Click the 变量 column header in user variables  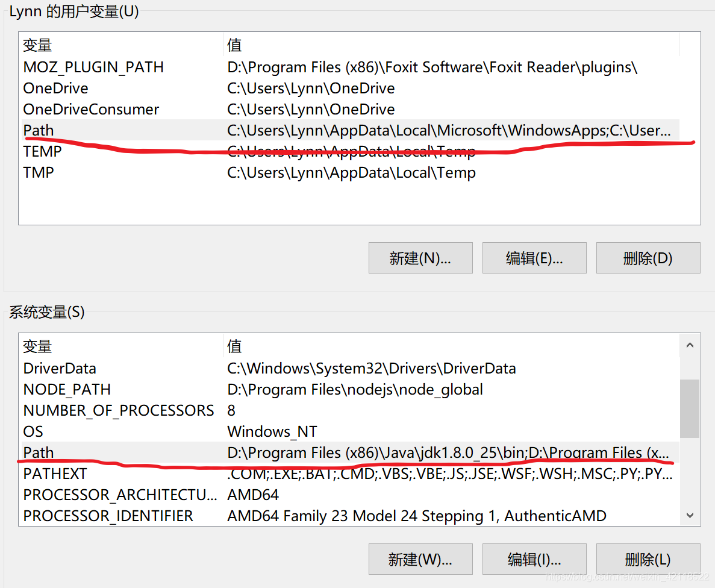coord(121,45)
